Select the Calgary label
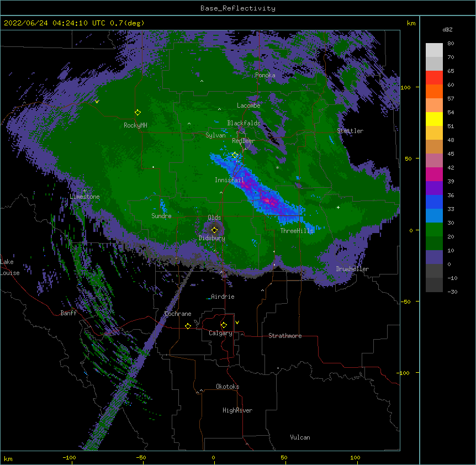The height and width of the screenshot is (465, 476). pyautogui.click(x=220, y=333)
